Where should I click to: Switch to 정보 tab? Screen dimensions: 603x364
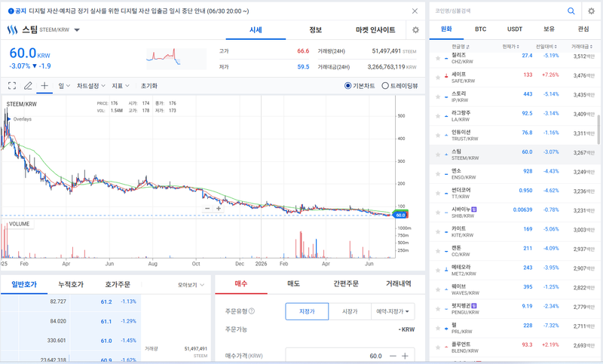coord(316,29)
